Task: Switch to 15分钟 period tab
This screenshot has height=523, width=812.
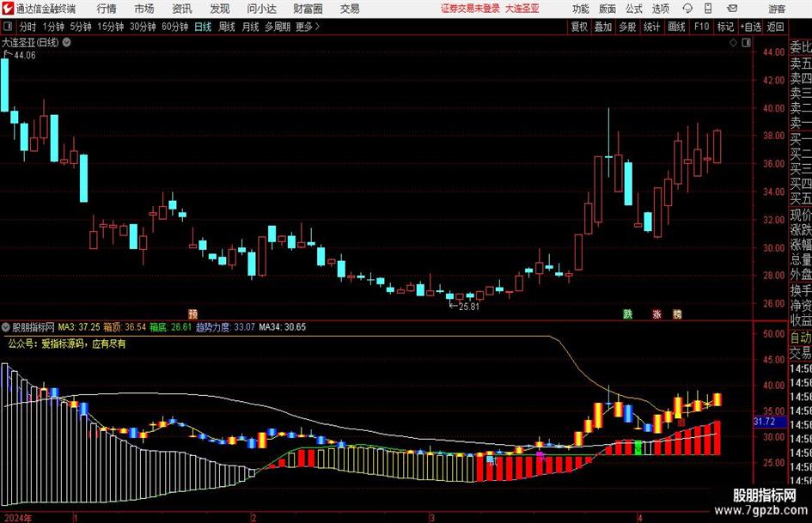Action: (111, 27)
